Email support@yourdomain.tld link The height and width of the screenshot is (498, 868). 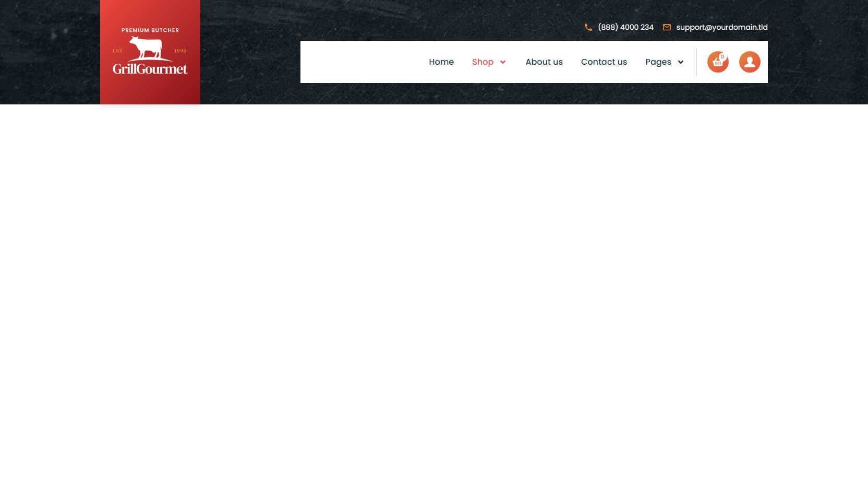click(x=722, y=27)
